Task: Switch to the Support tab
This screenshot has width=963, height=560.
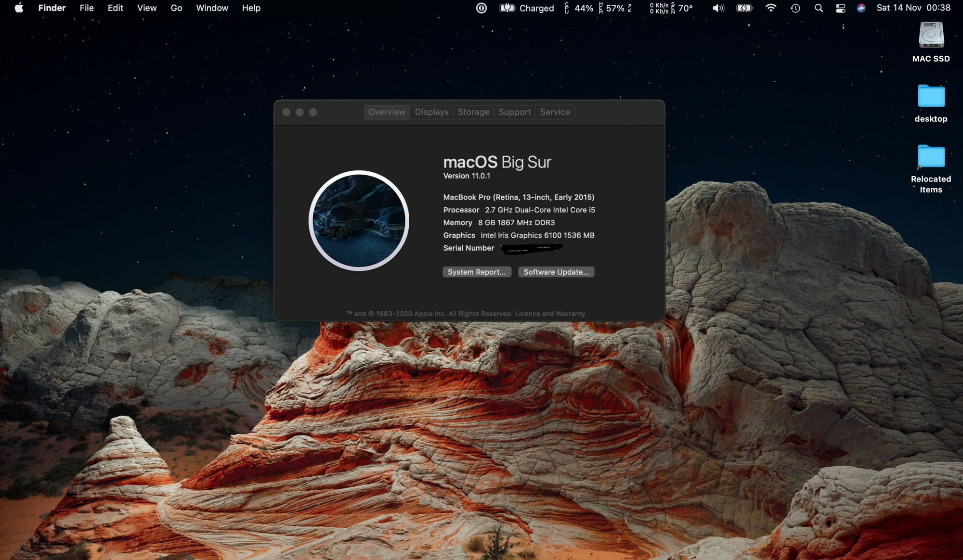Action: tap(514, 112)
